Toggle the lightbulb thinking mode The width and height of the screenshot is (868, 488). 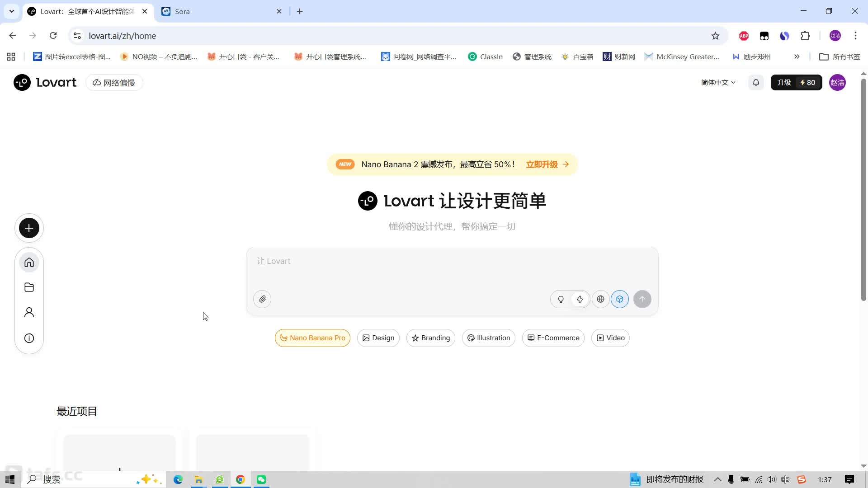tap(561, 299)
